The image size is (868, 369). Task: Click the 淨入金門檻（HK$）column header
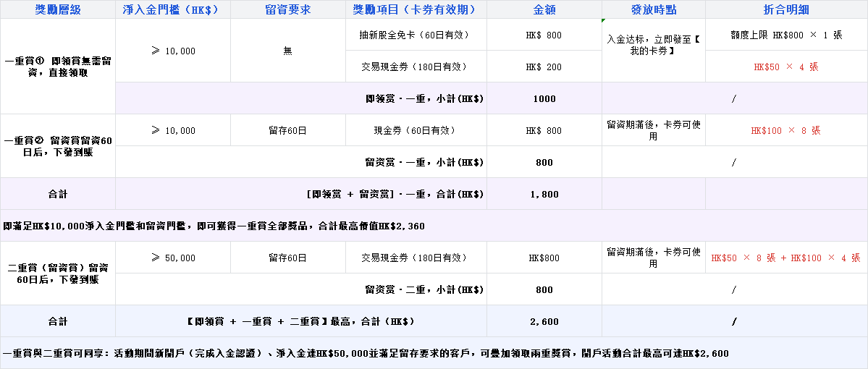[173, 9]
